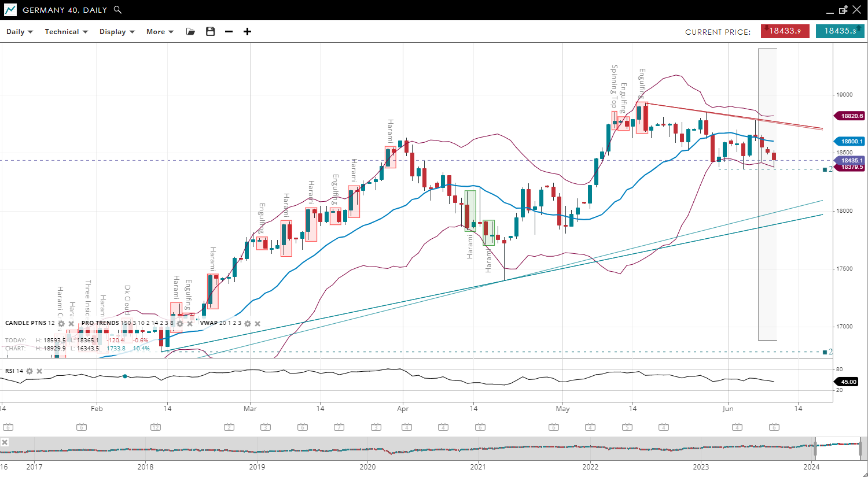Open the More menu
The image size is (868, 477).
click(x=160, y=32)
